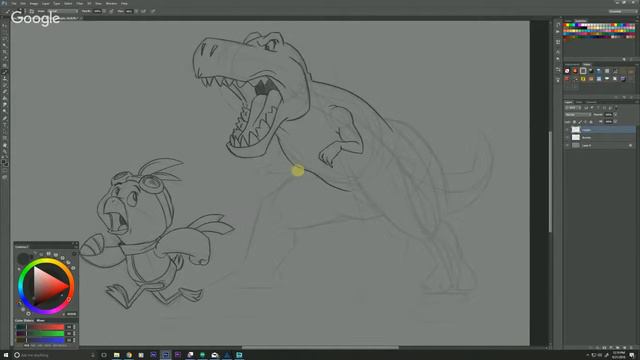Select the Spot Healing Brush tool
The width and height of the screenshot is (640, 360).
pos(5,65)
